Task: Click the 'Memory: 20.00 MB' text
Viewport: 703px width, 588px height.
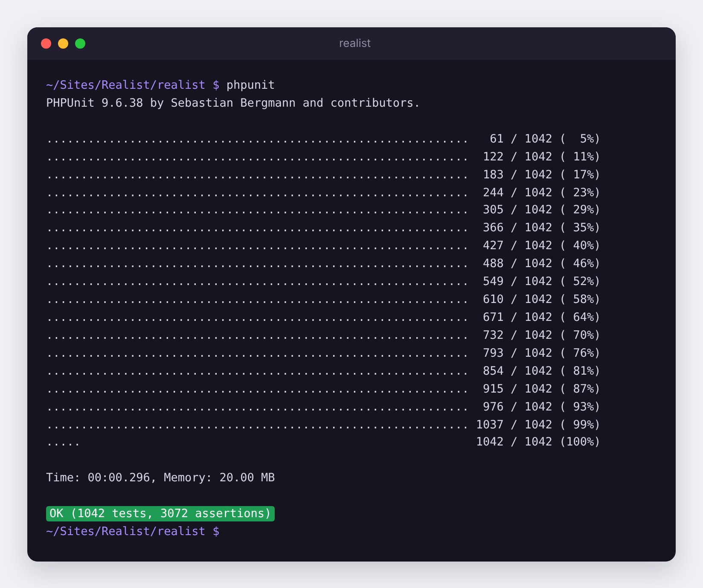Action: tap(219, 477)
